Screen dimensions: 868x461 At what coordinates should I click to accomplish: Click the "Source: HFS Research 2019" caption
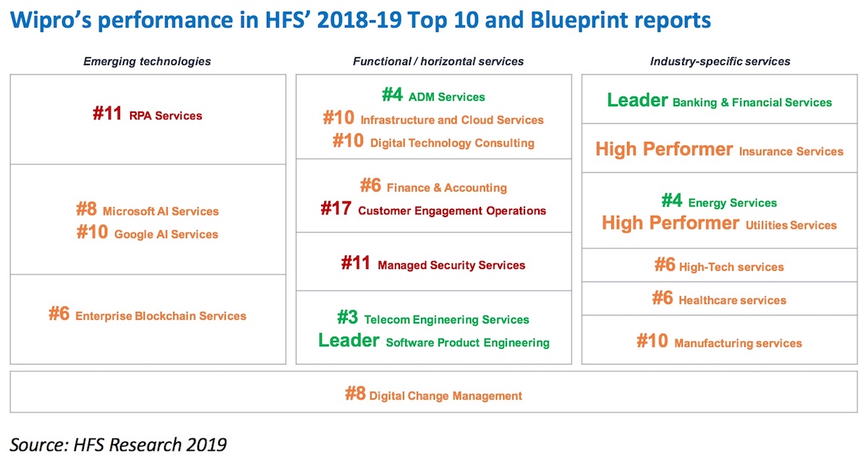point(119,444)
